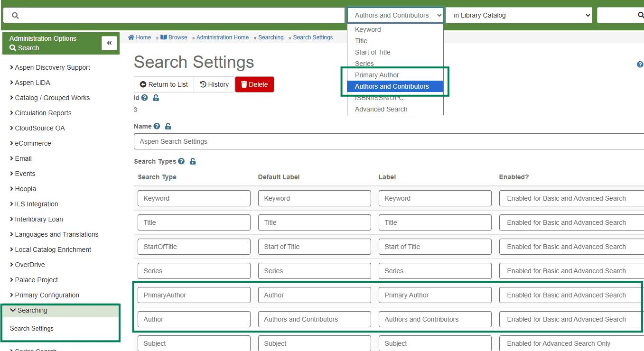Click the Label field for the Title row
The width and height of the screenshot is (644, 351).
[x=435, y=222]
